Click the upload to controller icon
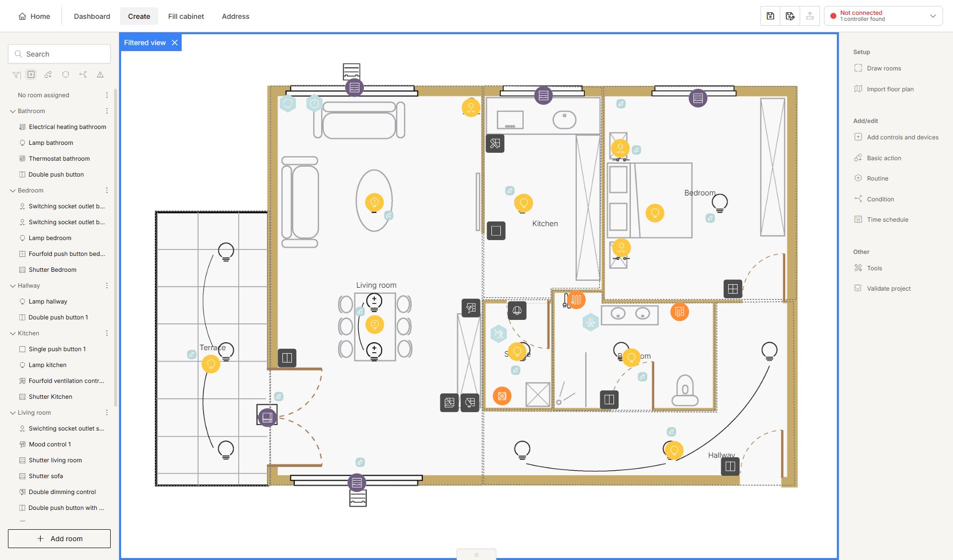The width and height of the screenshot is (953, 560). [810, 16]
